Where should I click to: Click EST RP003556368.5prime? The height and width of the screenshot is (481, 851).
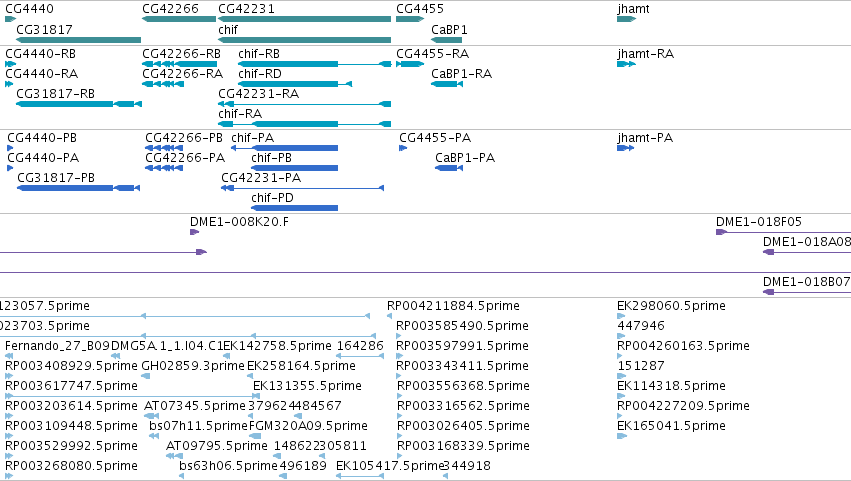(463, 386)
